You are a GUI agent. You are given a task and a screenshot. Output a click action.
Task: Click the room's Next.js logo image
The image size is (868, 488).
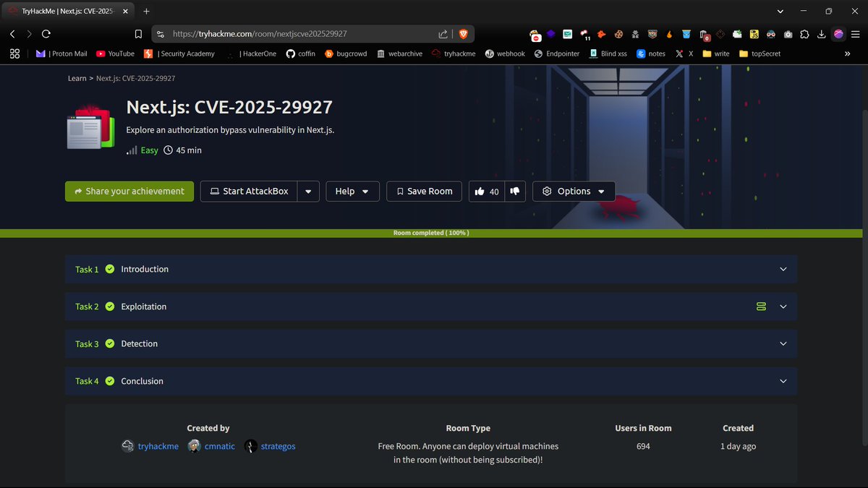tap(91, 127)
